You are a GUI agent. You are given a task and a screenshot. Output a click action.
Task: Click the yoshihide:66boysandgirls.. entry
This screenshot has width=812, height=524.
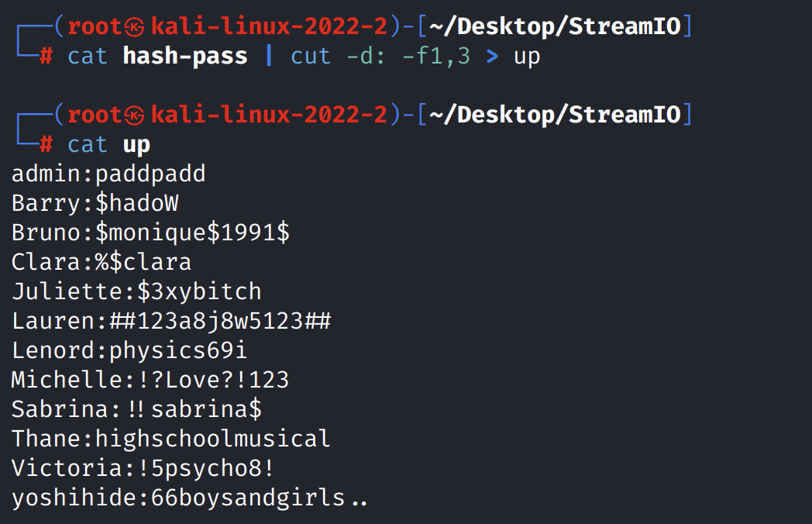[x=189, y=498]
